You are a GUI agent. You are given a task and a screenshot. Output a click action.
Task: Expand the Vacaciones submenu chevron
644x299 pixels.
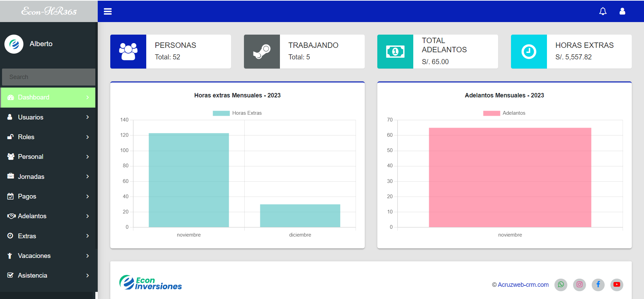[88, 256]
